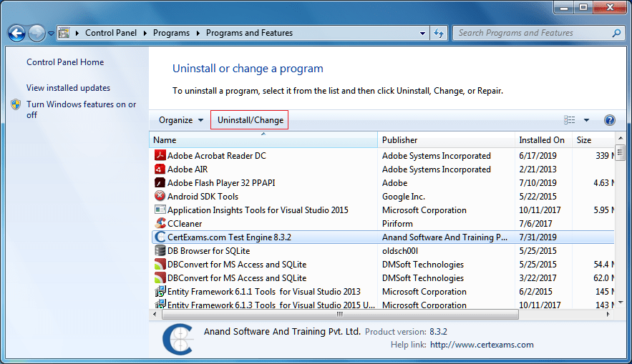
Task: Click the CertExams.com Test Engine icon
Action: pos(160,237)
